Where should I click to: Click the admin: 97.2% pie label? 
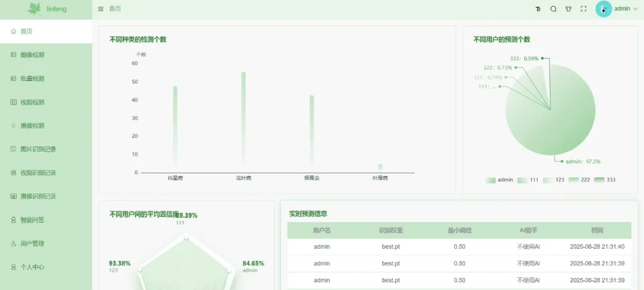(x=583, y=162)
